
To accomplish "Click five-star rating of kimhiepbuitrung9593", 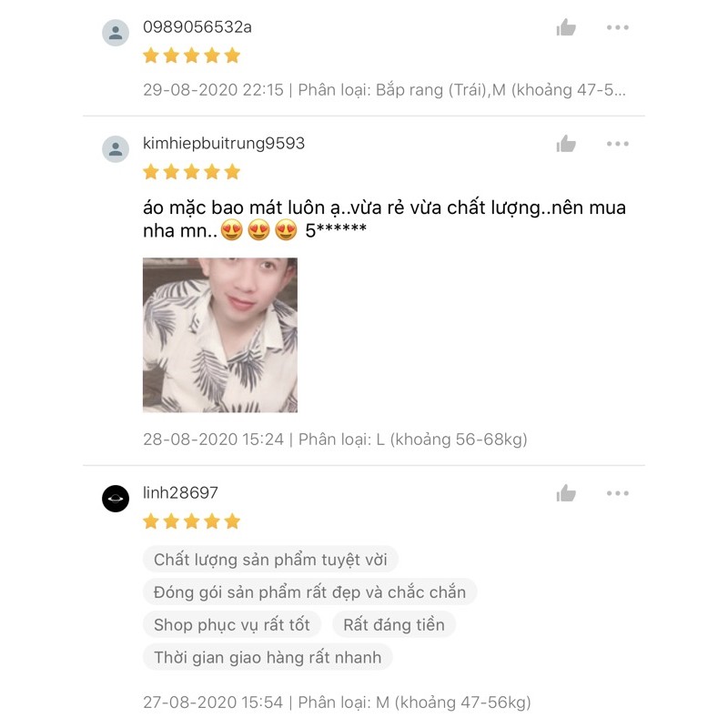I will tap(192, 172).
